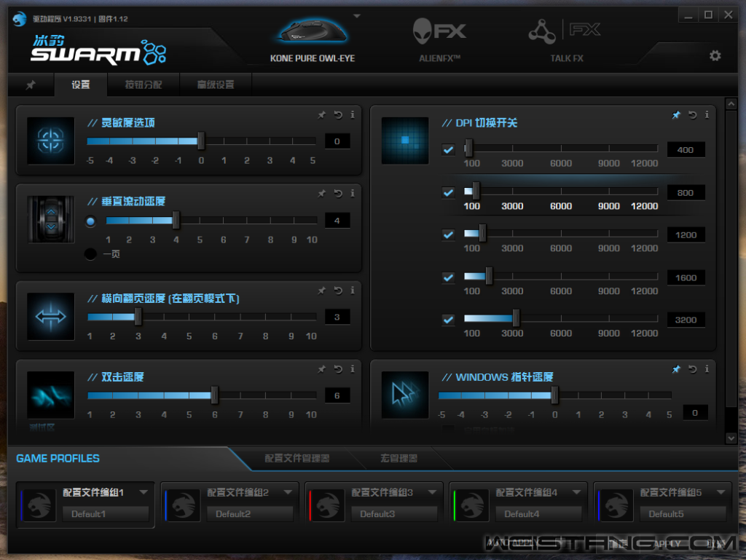Reset the WINDOWS 指针速度 setting

[692, 369]
